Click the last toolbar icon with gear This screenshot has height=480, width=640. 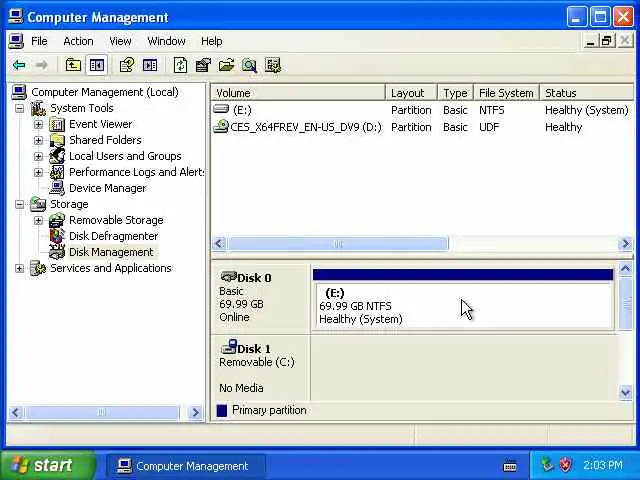tap(273, 65)
